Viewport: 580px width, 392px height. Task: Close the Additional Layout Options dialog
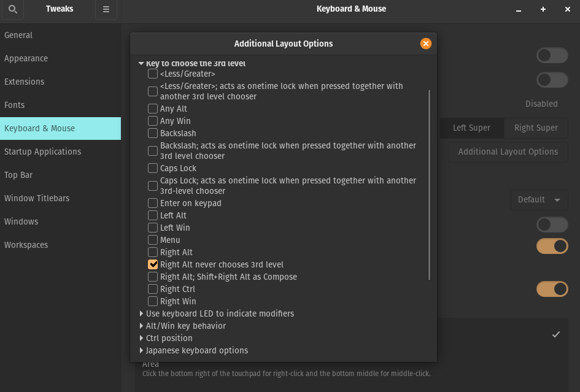(x=425, y=44)
